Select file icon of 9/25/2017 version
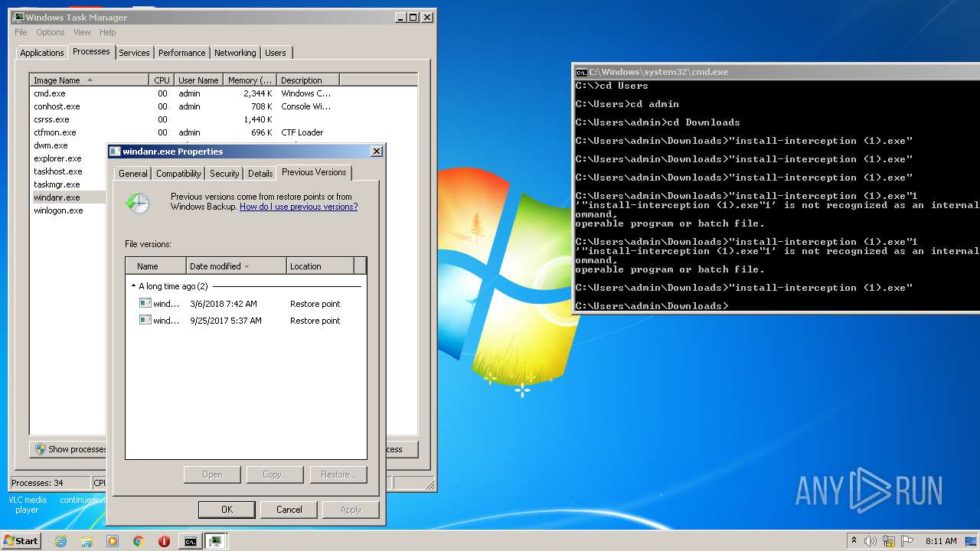980x551 pixels. [145, 321]
